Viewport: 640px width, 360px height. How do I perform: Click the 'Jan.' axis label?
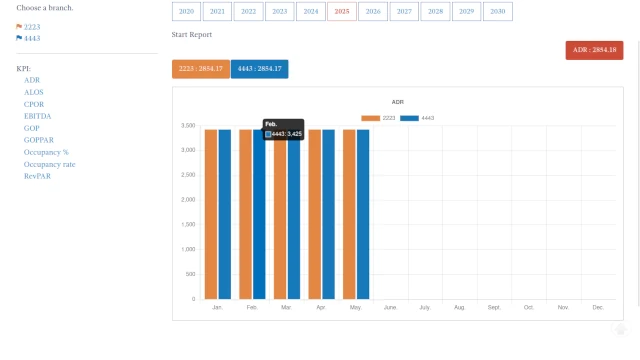click(218, 307)
